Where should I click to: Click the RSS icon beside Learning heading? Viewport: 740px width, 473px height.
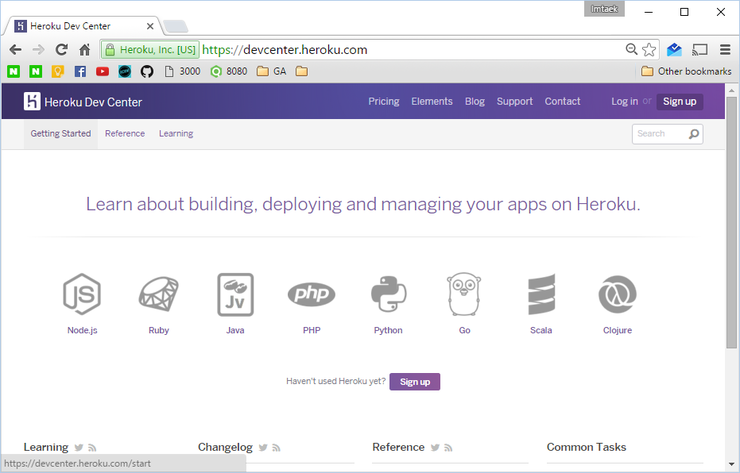(92, 448)
